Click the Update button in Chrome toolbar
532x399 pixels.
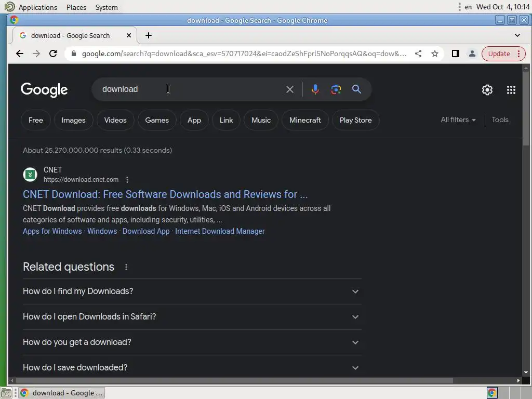pos(503,54)
